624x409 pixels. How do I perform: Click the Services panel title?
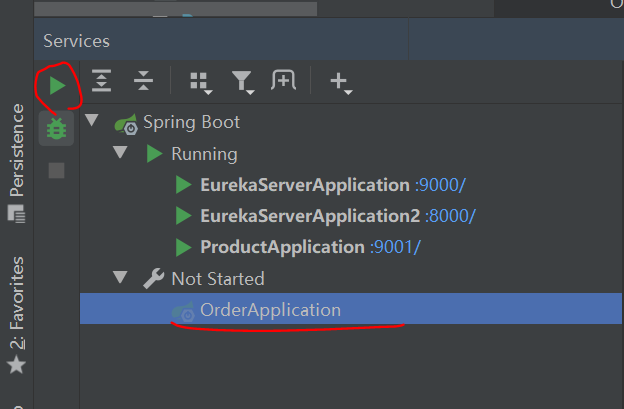click(76, 41)
